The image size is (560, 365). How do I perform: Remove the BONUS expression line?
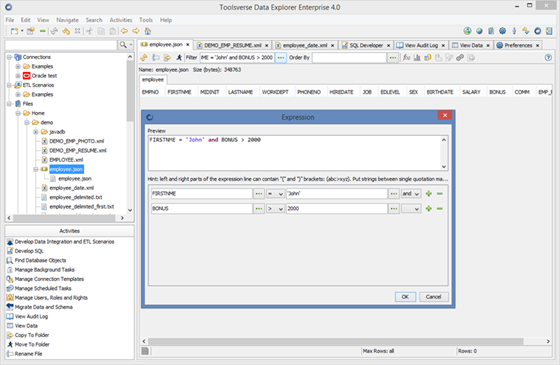pyautogui.click(x=440, y=209)
